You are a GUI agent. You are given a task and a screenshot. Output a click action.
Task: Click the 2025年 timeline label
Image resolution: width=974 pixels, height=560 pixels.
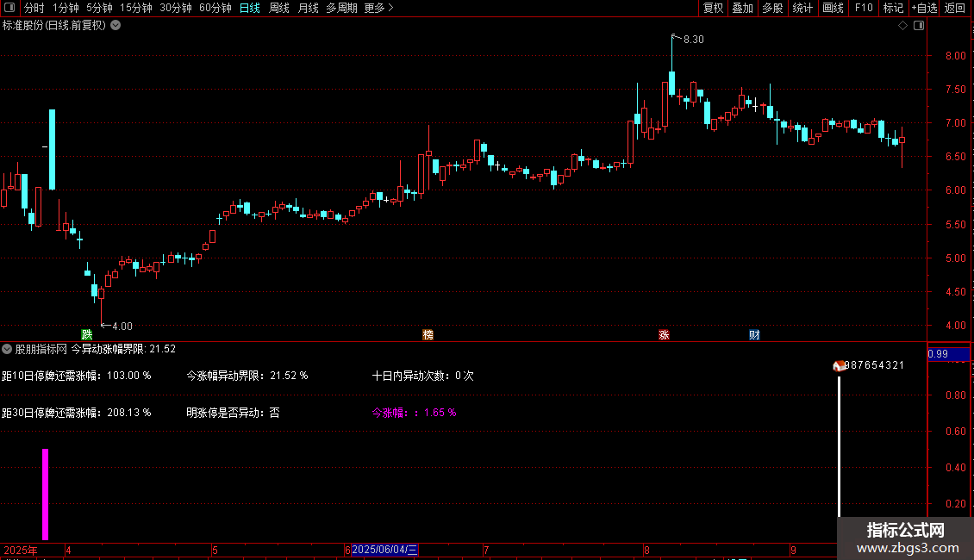point(21,550)
